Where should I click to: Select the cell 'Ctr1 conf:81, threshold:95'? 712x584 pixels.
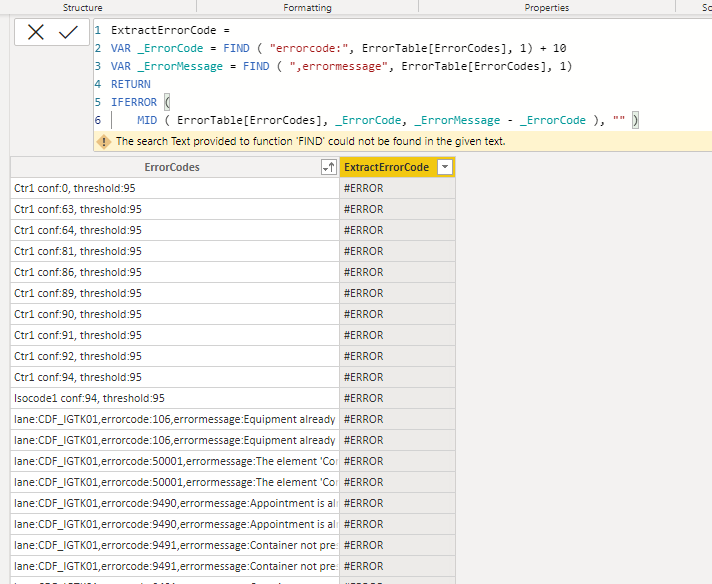(175, 251)
